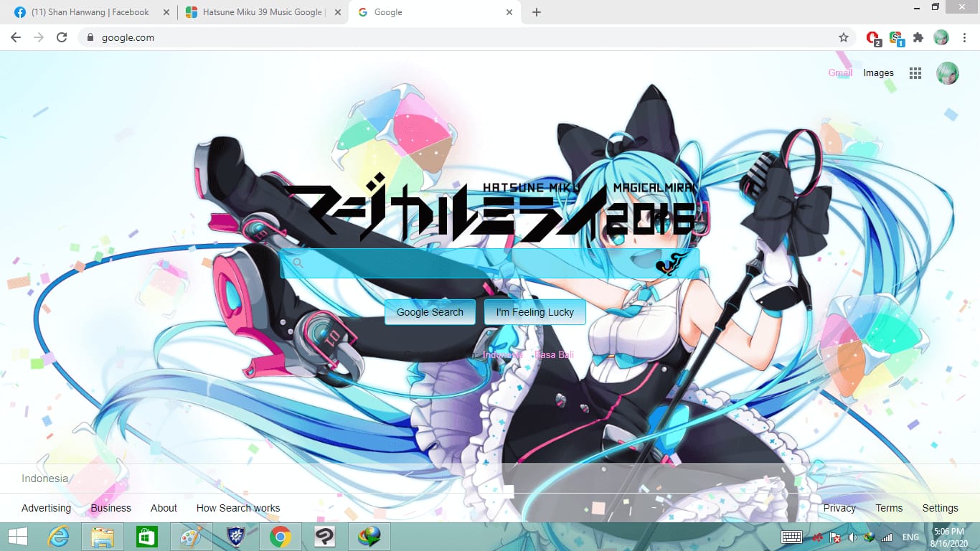980x551 pixels.
Task: Bookmark this page with the star icon
Action: 844,37
